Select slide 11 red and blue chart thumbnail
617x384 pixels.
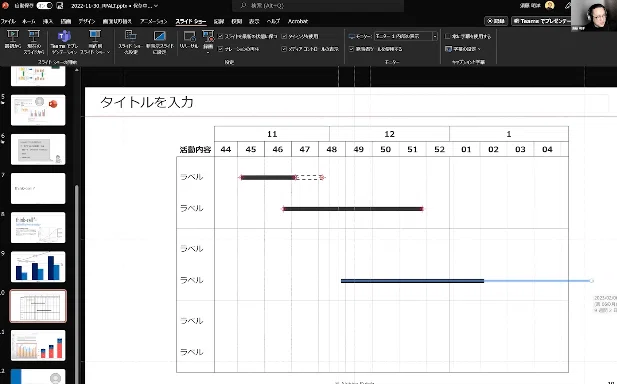tap(38, 345)
